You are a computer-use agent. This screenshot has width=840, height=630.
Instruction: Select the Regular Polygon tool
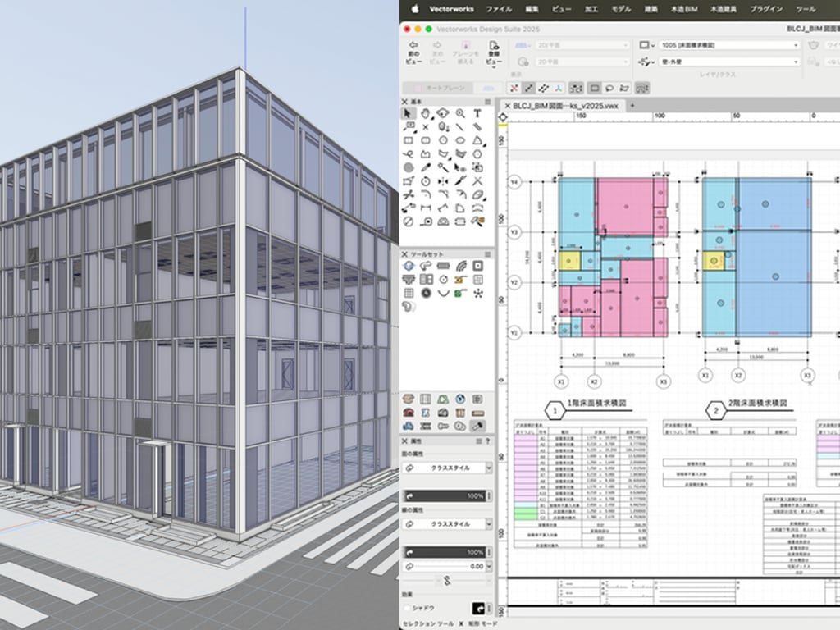(477, 154)
